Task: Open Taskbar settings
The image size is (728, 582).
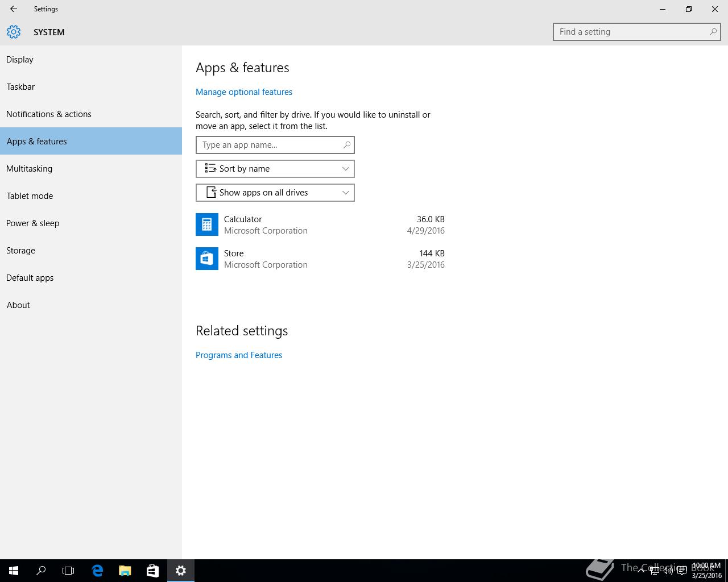Action: click(x=91, y=86)
